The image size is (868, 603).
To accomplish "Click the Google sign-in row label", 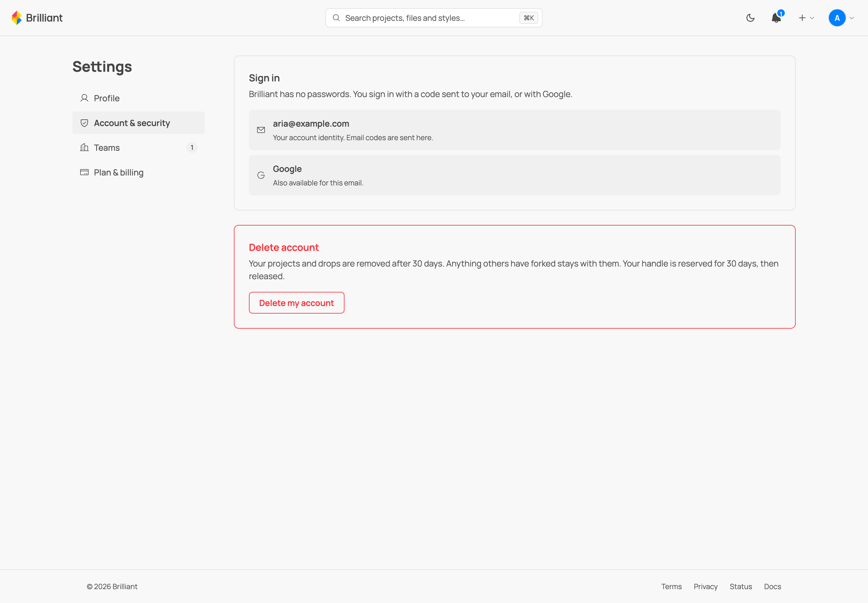I will pos(287,169).
